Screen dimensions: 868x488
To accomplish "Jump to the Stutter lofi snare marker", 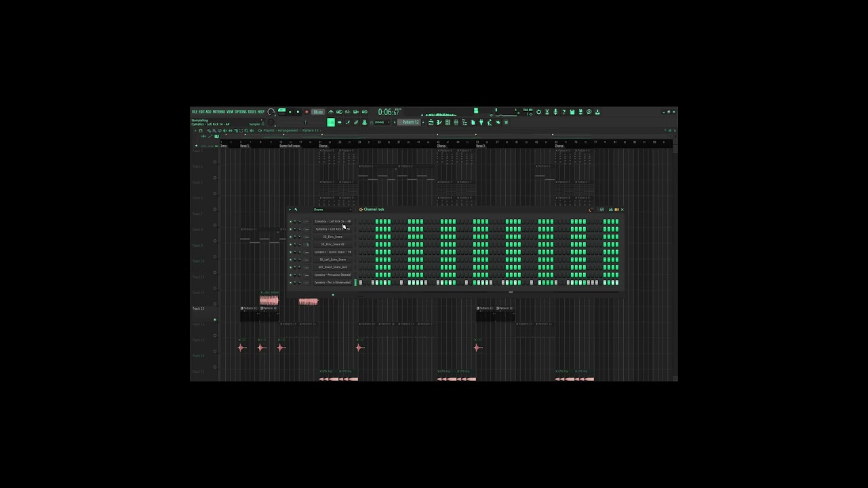I will [290, 146].
